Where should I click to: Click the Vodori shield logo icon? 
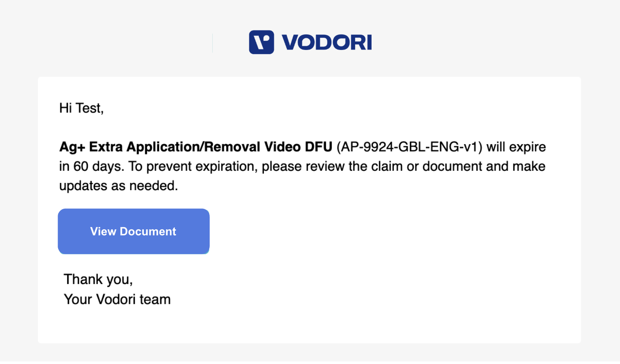pyautogui.click(x=261, y=42)
